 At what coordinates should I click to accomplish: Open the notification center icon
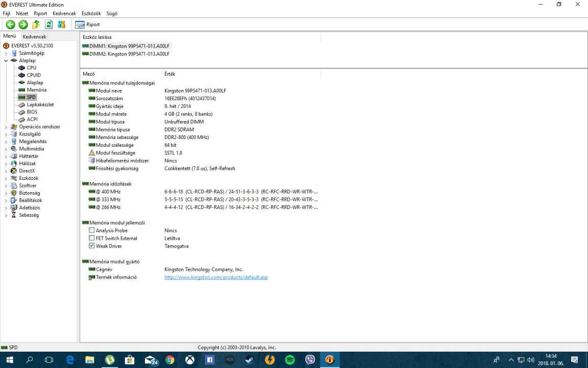tap(574, 360)
